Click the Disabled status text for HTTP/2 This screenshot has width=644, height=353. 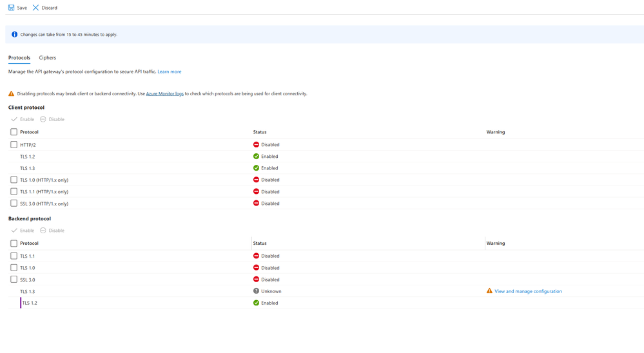270,144
